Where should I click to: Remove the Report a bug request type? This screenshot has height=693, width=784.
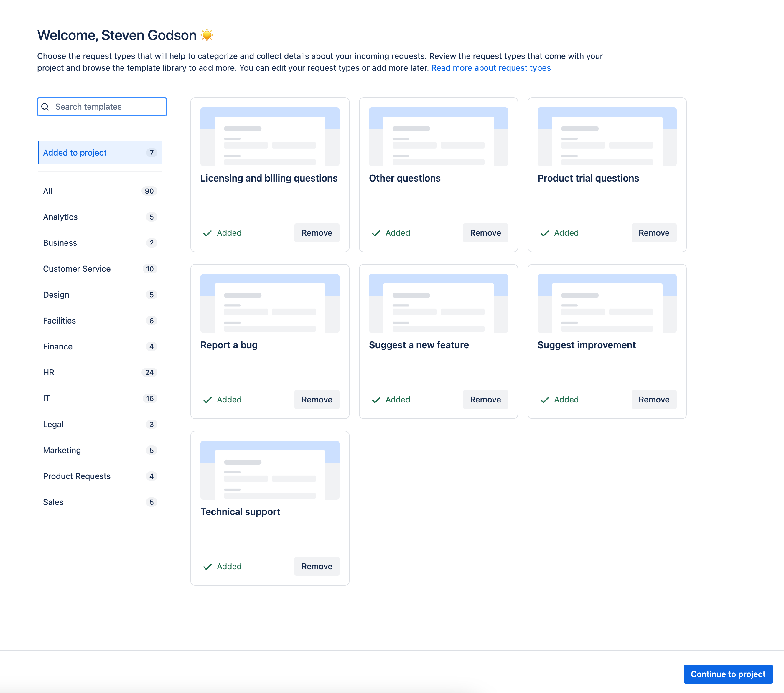(317, 400)
